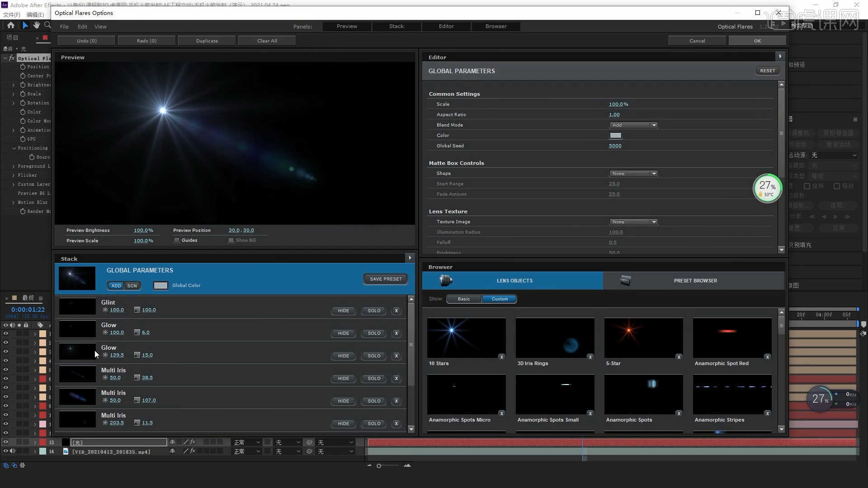Open the Texture Image dropdown
The image size is (868, 488).
click(633, 222)
